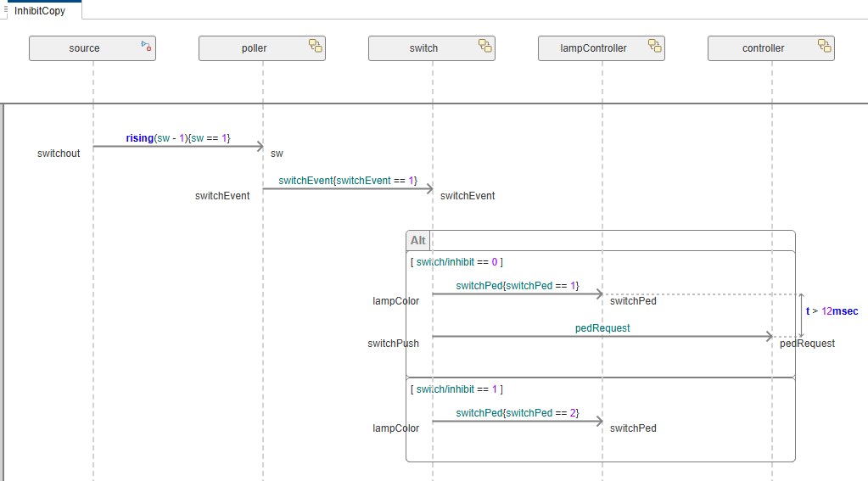Screen dimensions: 868x481
Task: Click the source lifeline header
Action: [x=92, y=48]
